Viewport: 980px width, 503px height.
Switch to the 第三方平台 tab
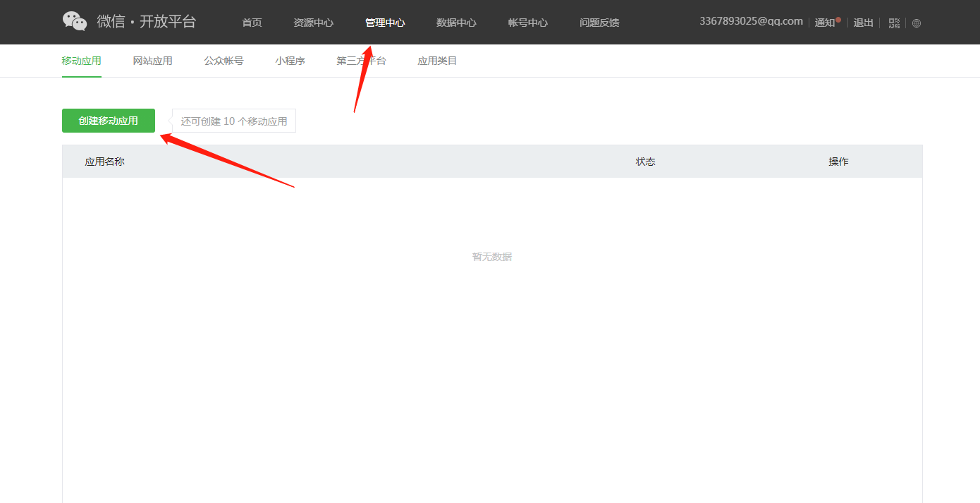(x=361, y=61)
